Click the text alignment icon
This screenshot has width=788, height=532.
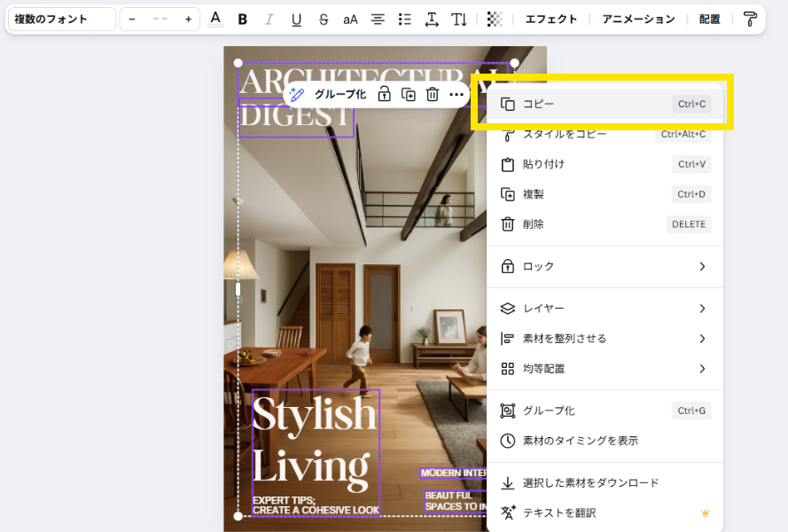pyautogui.click(x=378, y=20)
